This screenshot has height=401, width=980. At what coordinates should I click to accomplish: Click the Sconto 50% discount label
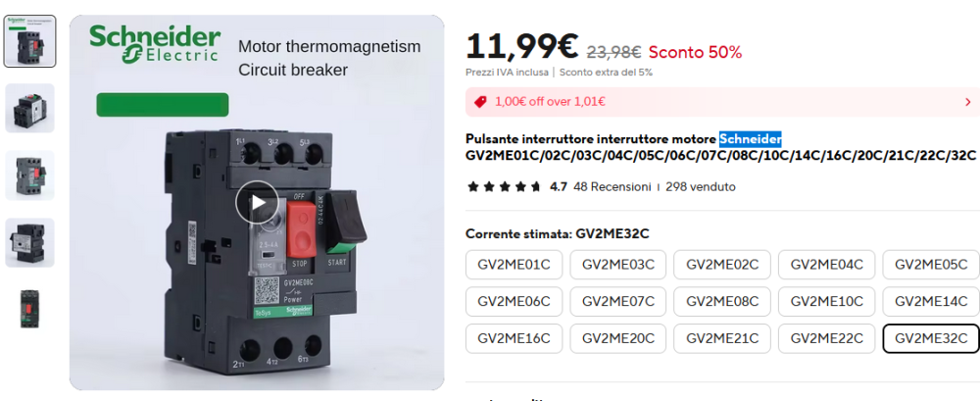click(x=695, y=52)
